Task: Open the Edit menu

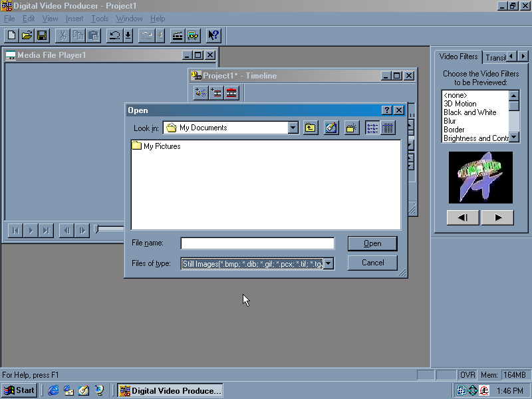Action: (x=29, y=19)
